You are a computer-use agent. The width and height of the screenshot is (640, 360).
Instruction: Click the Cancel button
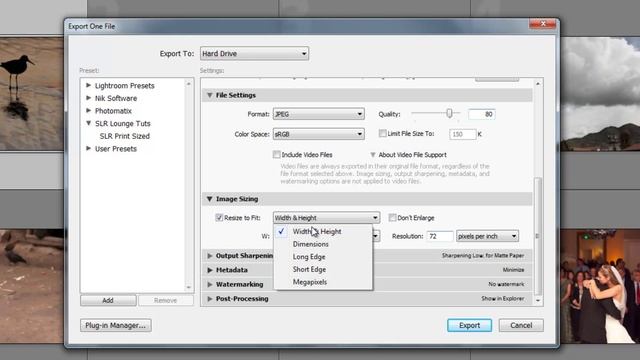tap(521, 325)
